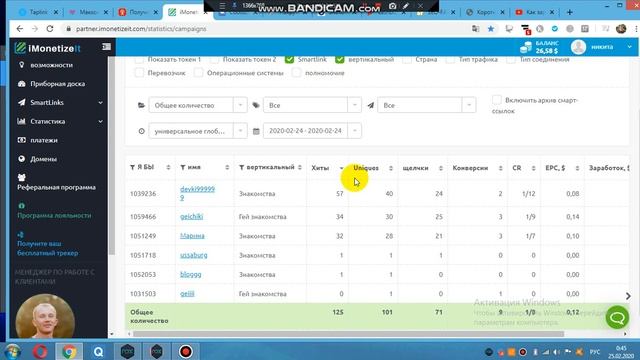Enable the Операционные системы checkbox

[x=198, y=73]
